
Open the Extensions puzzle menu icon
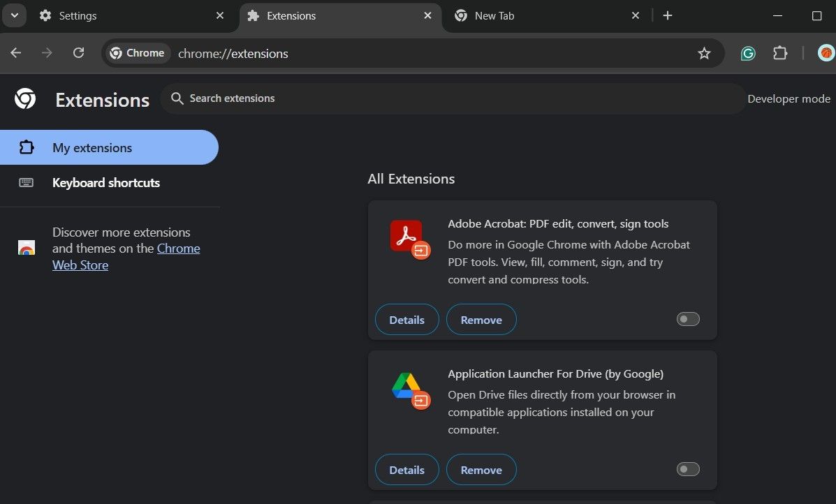pos(780,54)
